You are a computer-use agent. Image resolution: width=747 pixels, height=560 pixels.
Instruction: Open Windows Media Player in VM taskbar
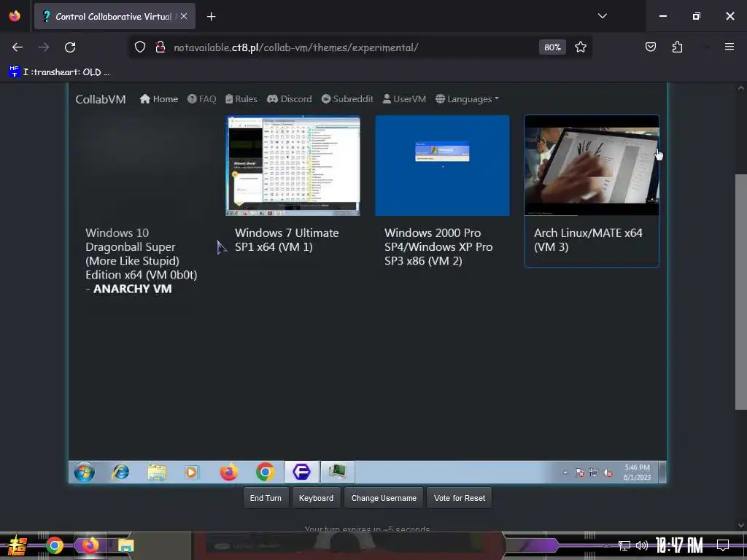192,472
